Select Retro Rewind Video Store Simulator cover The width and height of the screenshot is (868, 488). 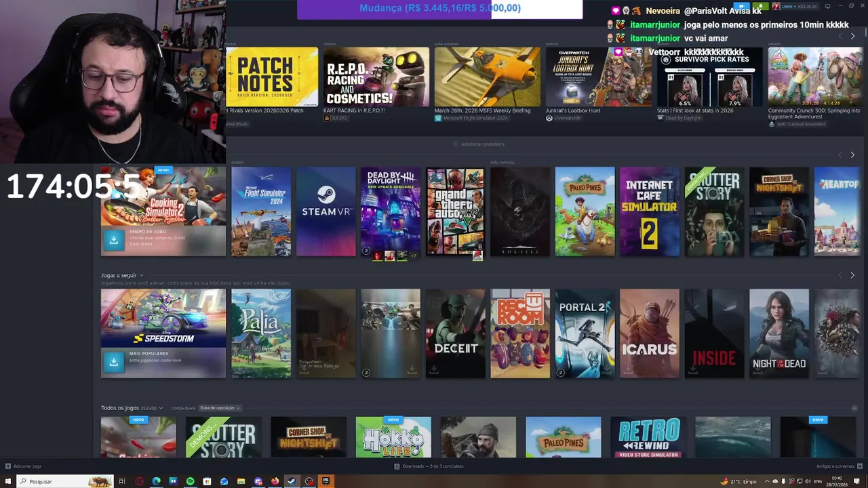tap(648, 437)
